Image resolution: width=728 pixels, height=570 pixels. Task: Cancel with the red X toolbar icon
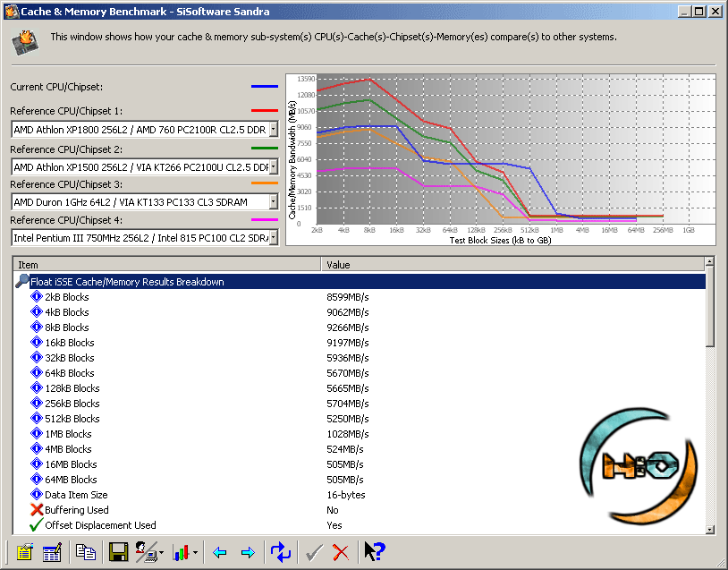341,552
